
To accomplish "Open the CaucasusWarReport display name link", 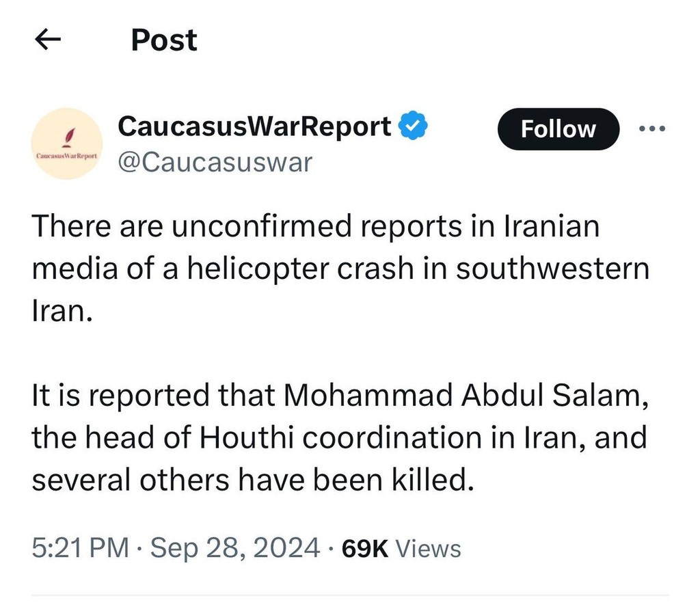I will click(254, 126).
